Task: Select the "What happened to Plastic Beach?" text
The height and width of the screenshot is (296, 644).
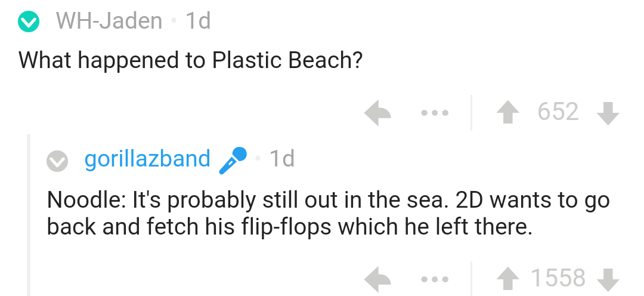Action: (190, 60)
